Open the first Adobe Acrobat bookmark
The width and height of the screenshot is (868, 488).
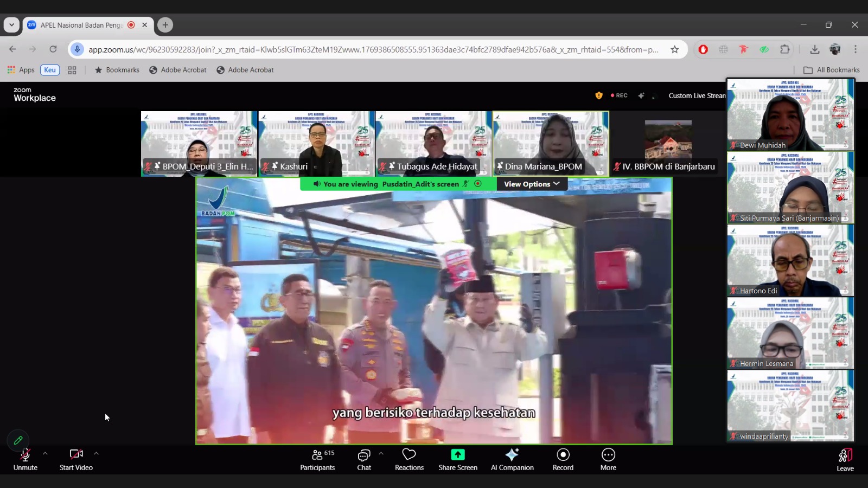(x=178, y=70)
